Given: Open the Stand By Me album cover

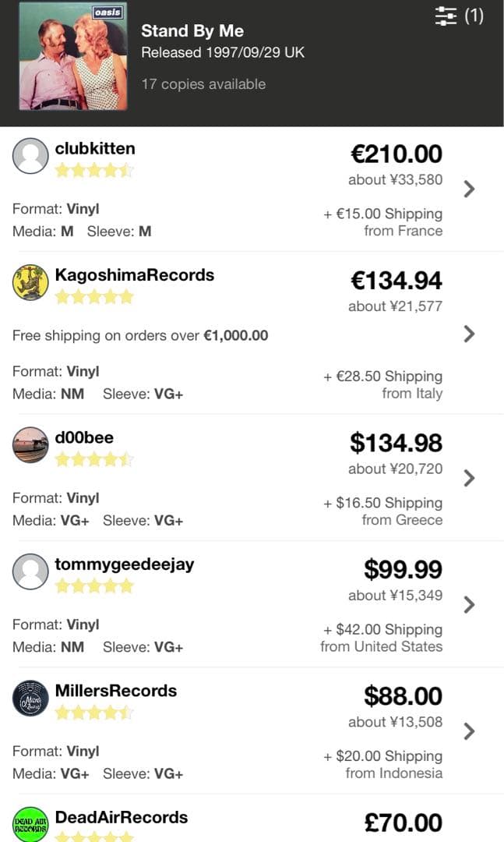Looking at the screenshot, I should pos(73,56).
